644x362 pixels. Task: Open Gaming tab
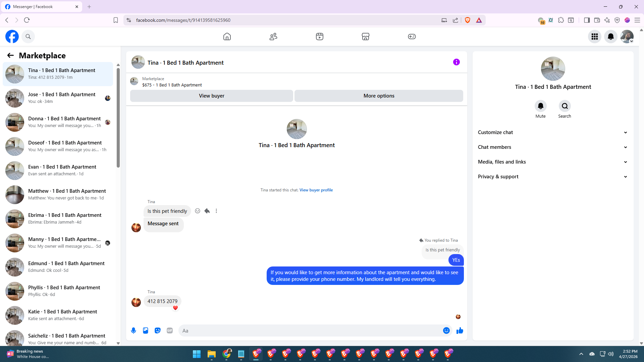coord(412,37)
